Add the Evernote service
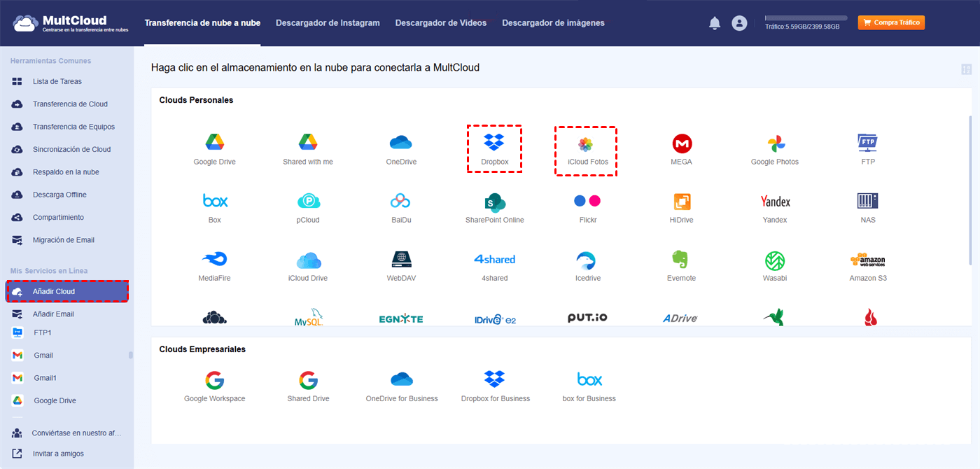This screenshot has height=469, width=980. tap(681, 260)
